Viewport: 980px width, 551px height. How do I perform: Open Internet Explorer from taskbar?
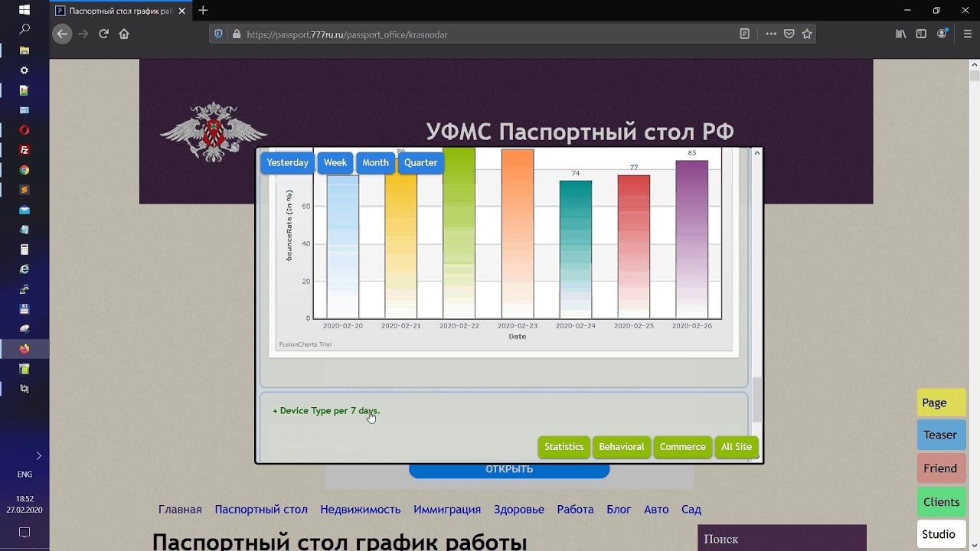tap(24, 269)
